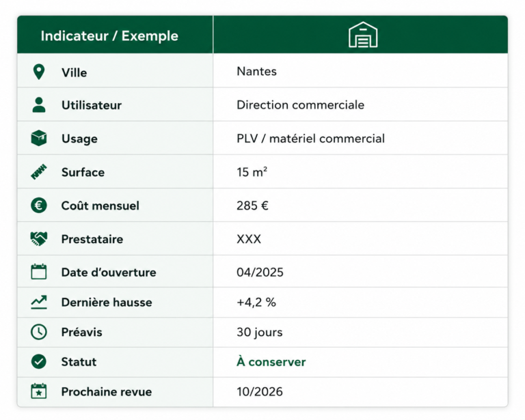Click the handshake icon beside Prestataire
The width and height of the screenshot is (525, 420).
click(39, 239)
